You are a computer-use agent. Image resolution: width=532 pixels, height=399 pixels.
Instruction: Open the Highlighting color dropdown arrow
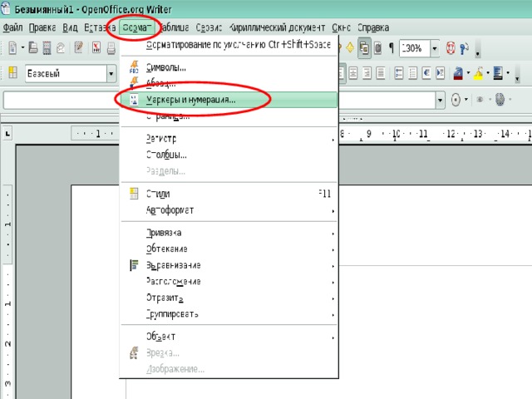pyautogui.click(x=488, y=72)
